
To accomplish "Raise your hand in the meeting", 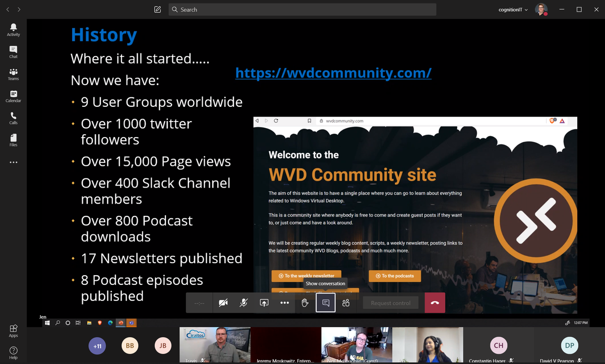I will click(x=305, y=303).
